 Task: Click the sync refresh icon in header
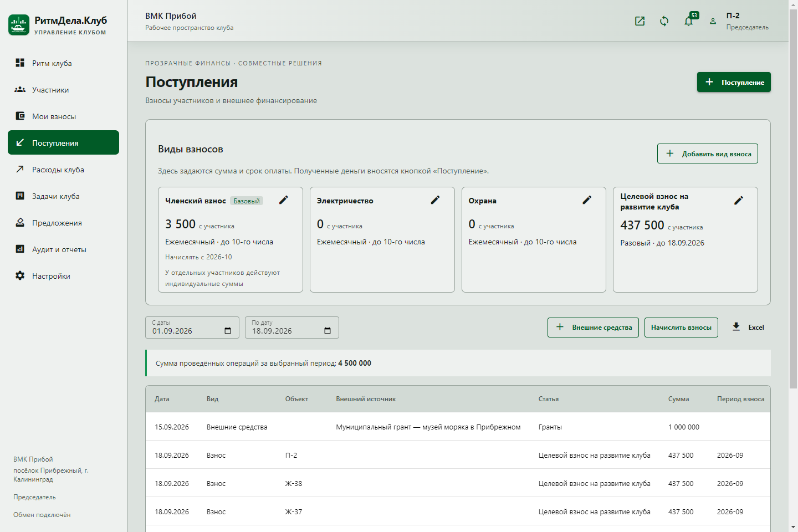(x=664, y=21)
